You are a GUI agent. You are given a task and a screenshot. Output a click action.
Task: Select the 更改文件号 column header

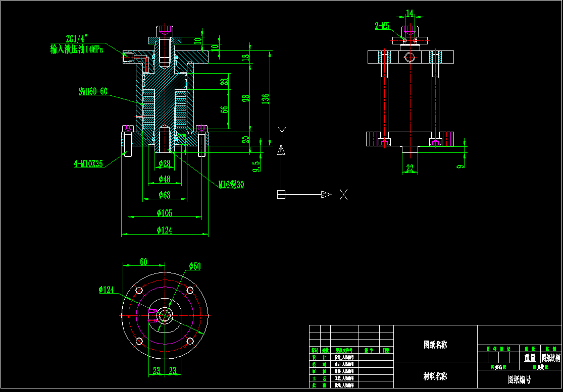[x=344, y=351]
